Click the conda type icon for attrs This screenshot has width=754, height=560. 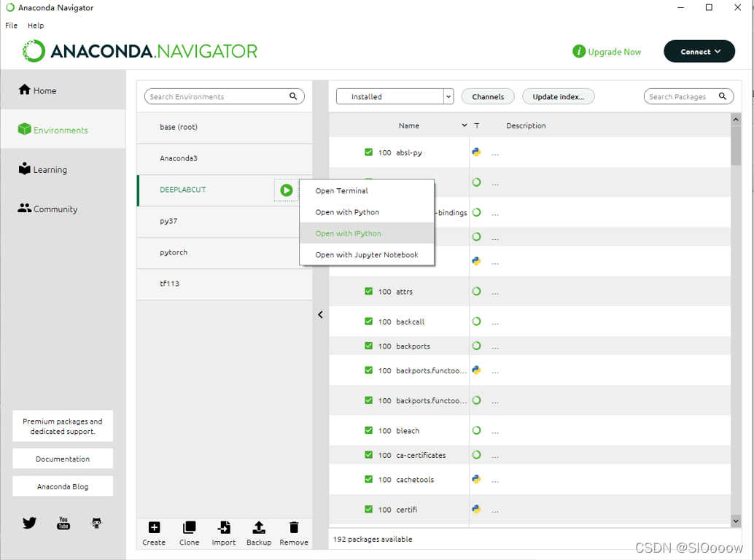point(476,291)
